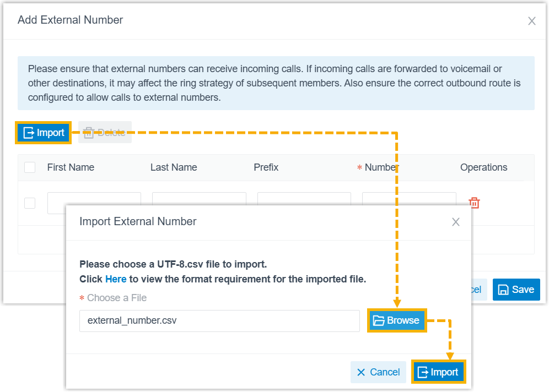Click the Last Name input in first row
This screenshot has height=392, width=549.
[x=199, y=199]
